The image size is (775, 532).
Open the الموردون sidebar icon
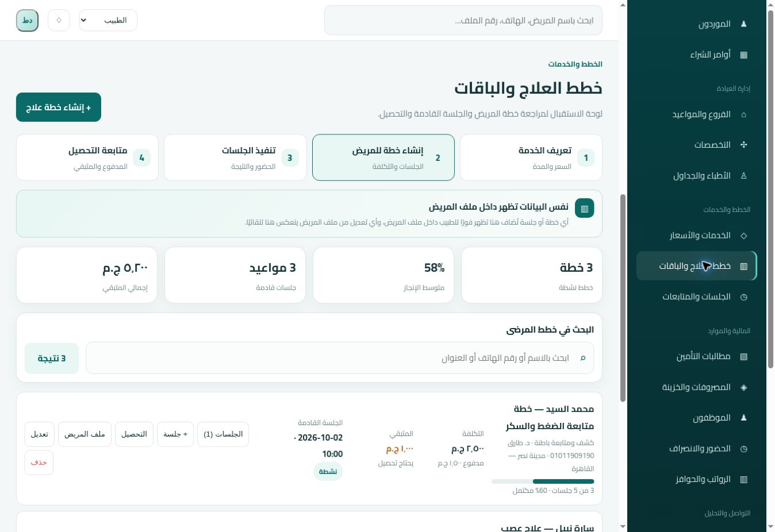tap(743, 24)
